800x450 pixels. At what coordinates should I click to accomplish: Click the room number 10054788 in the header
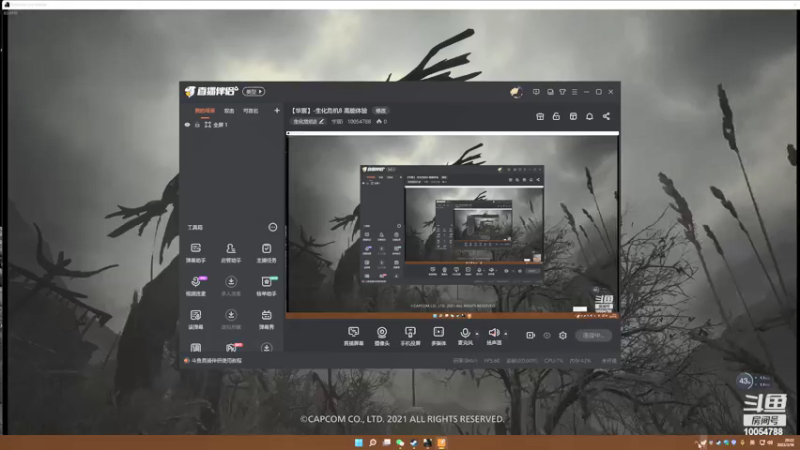point(359,121)
